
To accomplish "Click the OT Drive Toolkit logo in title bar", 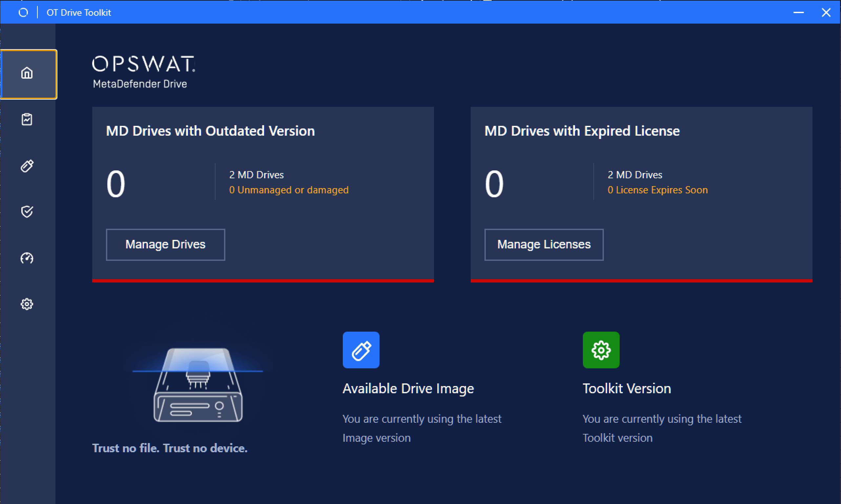I will pyautogui.click(x=23, y=12).
